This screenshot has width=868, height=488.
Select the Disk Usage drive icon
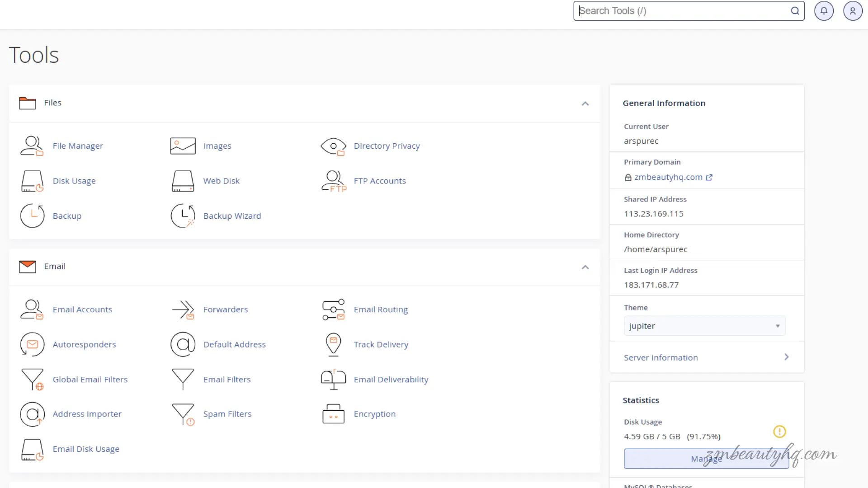32,181
